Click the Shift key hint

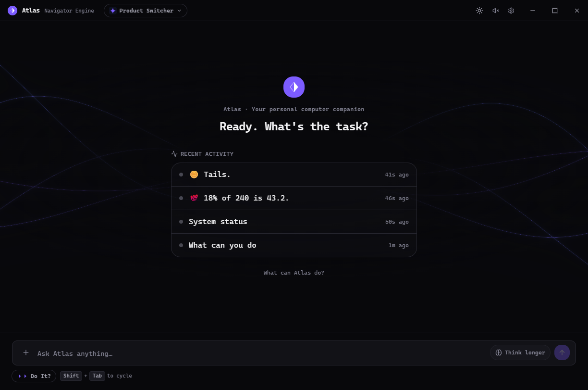pyautogui.click(x=71, y=376)
